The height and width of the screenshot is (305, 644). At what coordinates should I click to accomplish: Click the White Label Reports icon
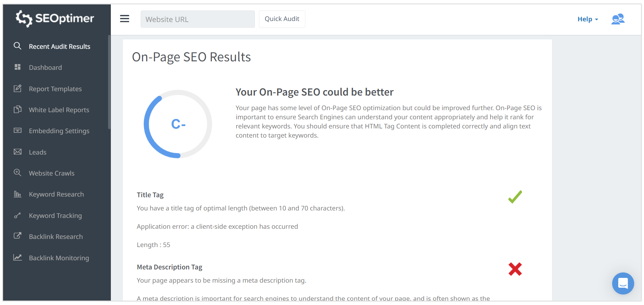point(18,109)
